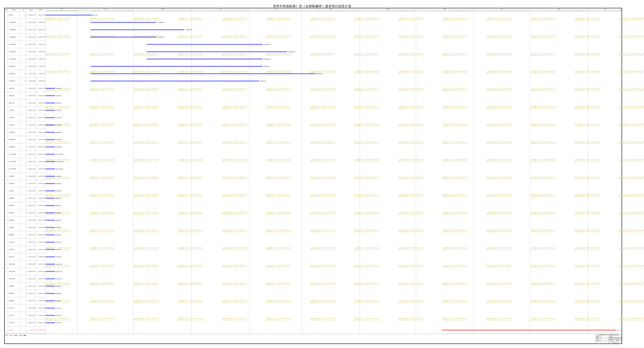Click the 临时工程 Gantt bar
The height and width of the screenshot is (348, 644).
point(69,15)
